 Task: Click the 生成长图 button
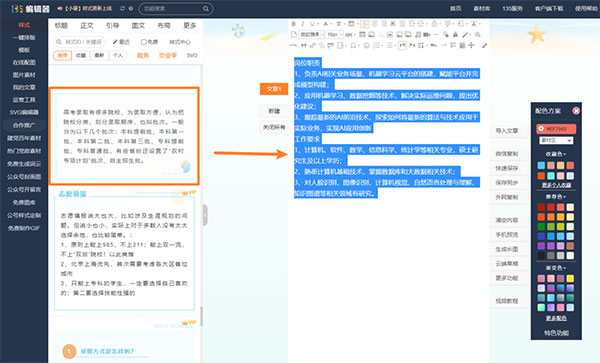507,249
